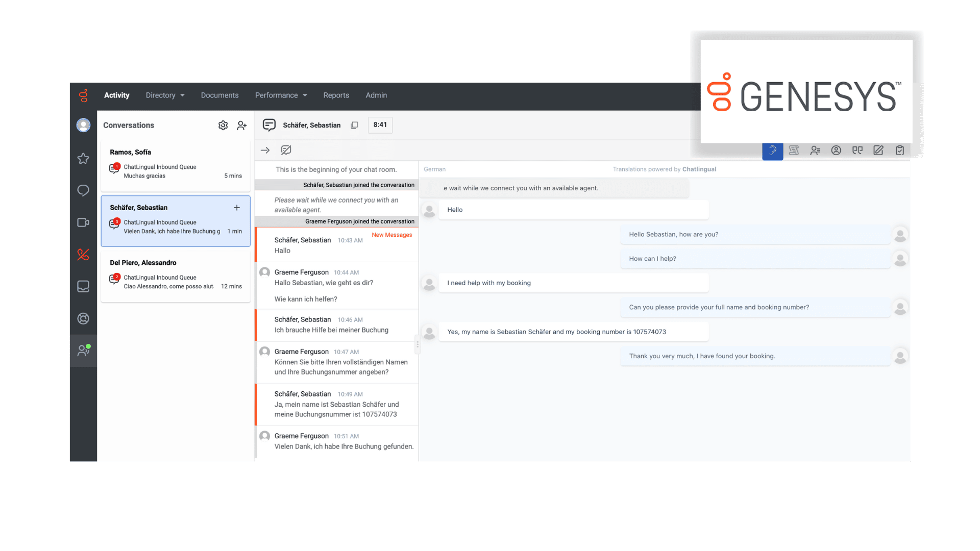The width and height of the screenshot is (980, 551).
Task: Click the unread badge on Del Piero conversation
Action: click(117, 277)
